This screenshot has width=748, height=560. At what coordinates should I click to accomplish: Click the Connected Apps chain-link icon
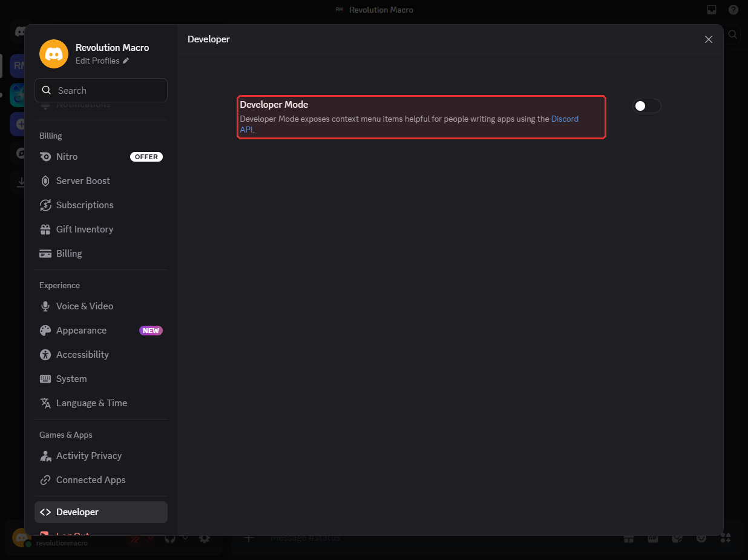[x=45, y=479]
